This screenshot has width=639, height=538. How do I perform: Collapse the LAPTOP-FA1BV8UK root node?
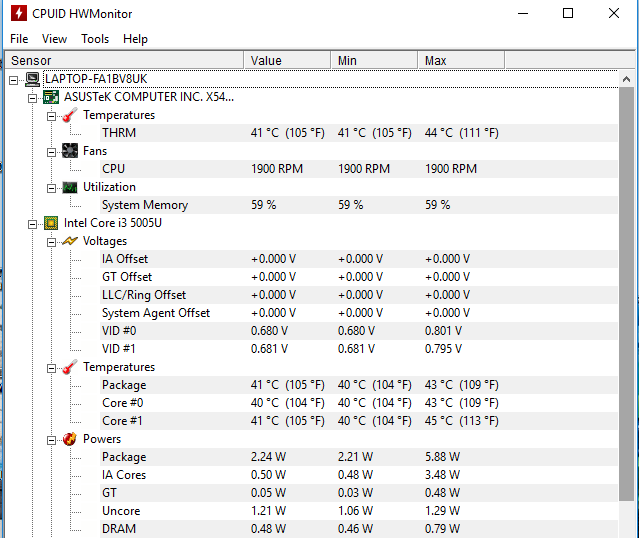(x=13, y=80)
